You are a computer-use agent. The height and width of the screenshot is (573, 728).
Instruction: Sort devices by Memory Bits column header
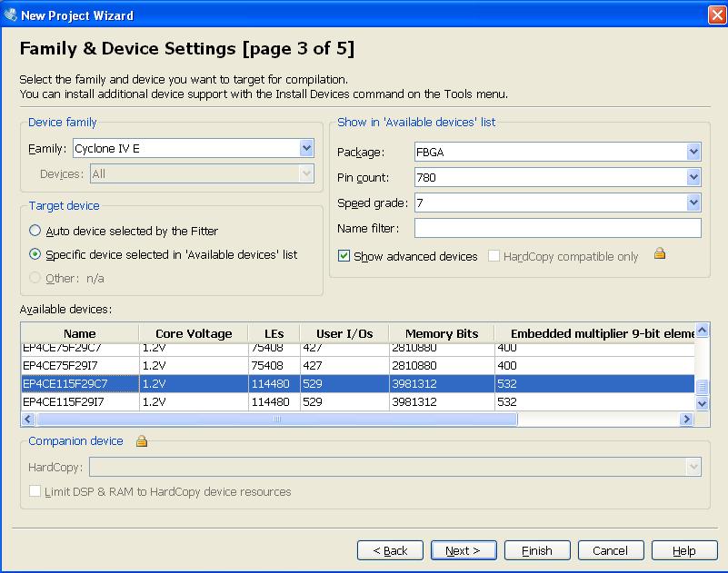coord(442,333)
